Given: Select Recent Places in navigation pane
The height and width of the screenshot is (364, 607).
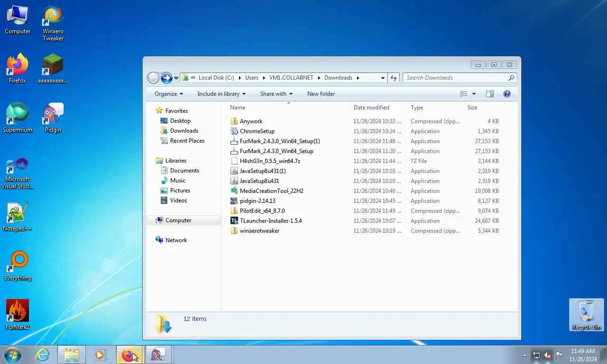Looking at the screenshot, I should click(187, 141).
